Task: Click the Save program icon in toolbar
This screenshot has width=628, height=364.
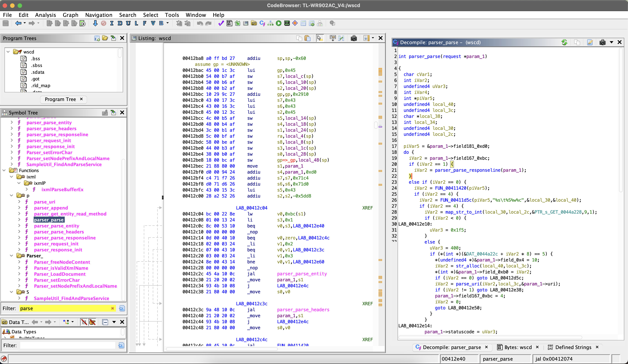Action: pos(5,23)
